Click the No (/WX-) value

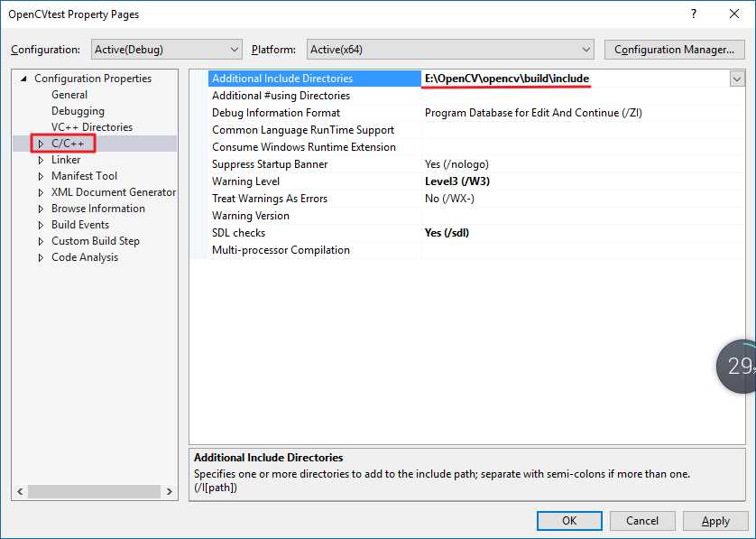(449, 199)
